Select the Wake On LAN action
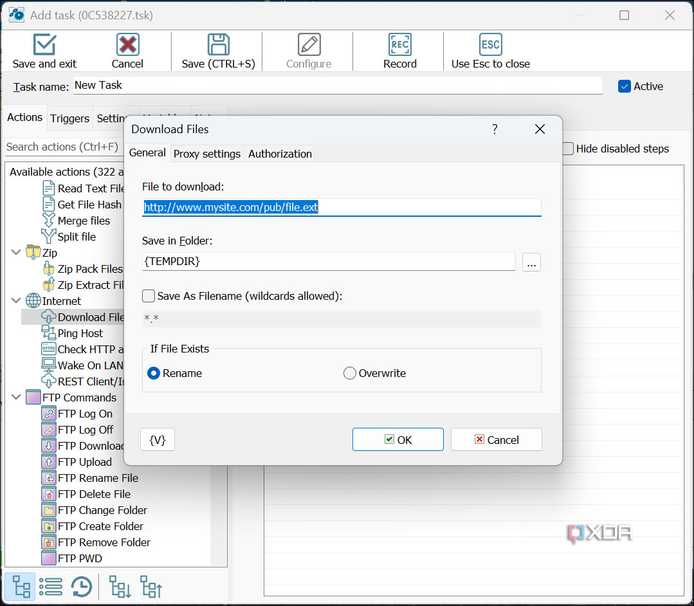 [x=83, y=366]
